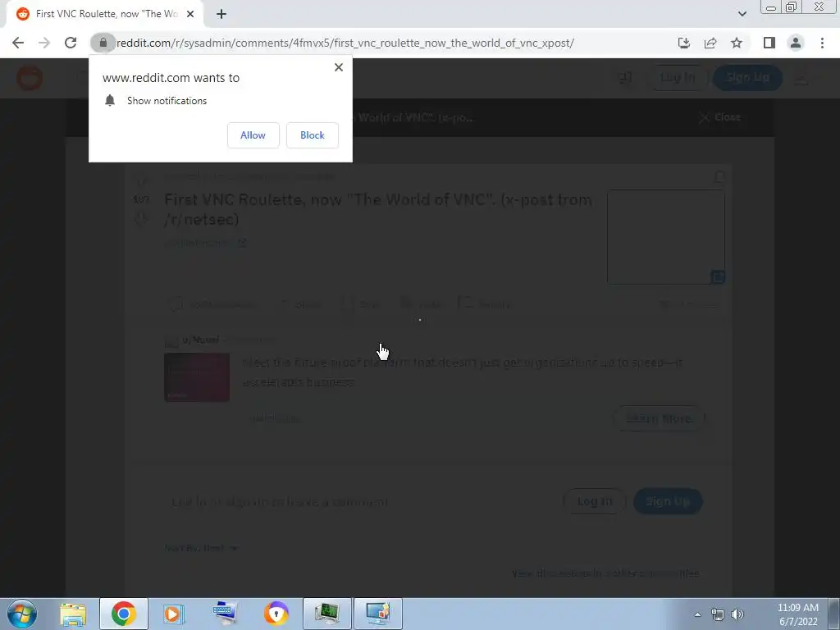Block reddit.com notifications
Viewport: 840px width, 630px height.
click(313, 135)
